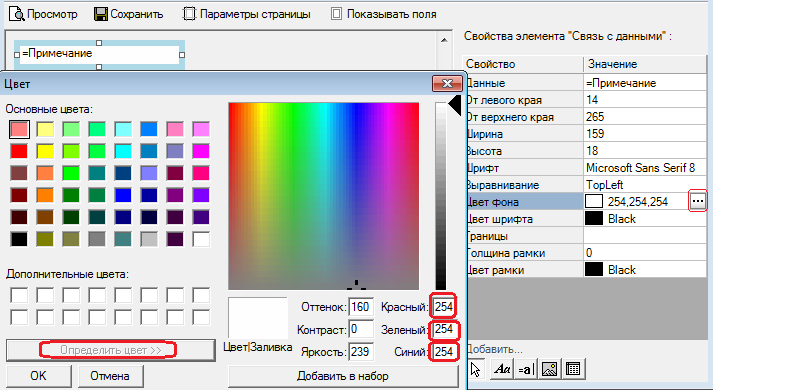This screenshot has width=792, height=390.
Task: Choose the black basic color swatch
Action: point(19,239)
